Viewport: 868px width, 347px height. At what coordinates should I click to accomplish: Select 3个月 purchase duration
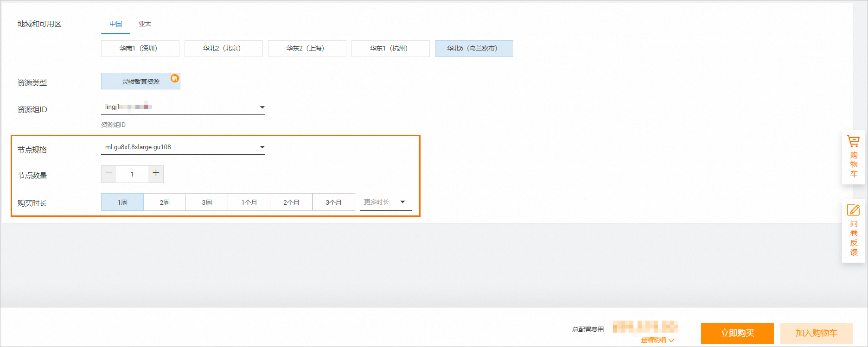333,202
